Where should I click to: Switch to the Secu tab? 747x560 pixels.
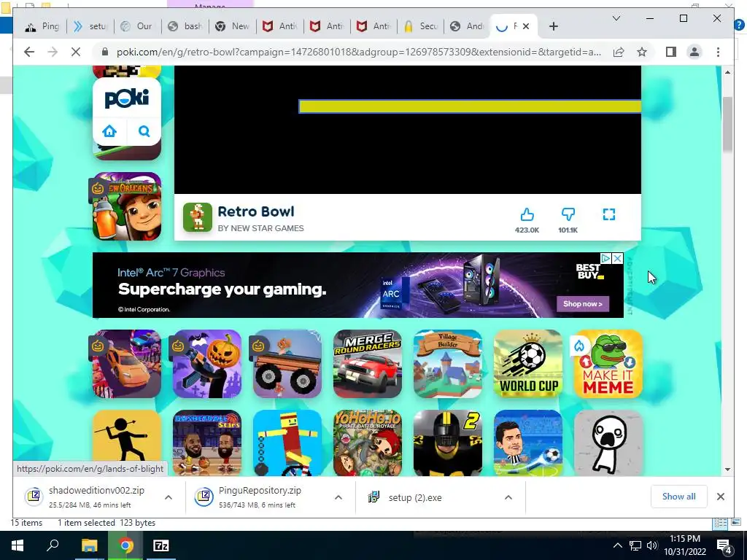click(x=421, y=26)
